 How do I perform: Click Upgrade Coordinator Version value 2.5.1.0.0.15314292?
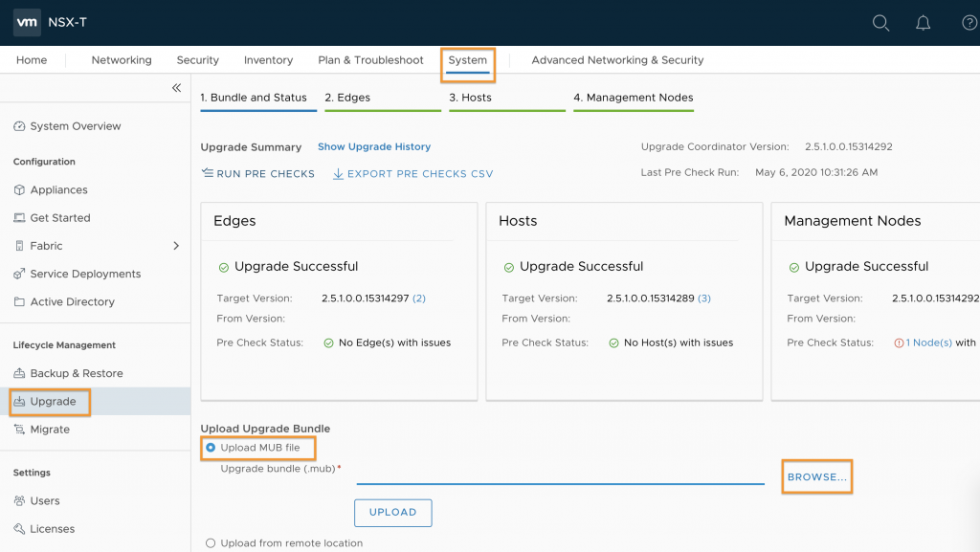pyautogui.click(x=848, y=146)
